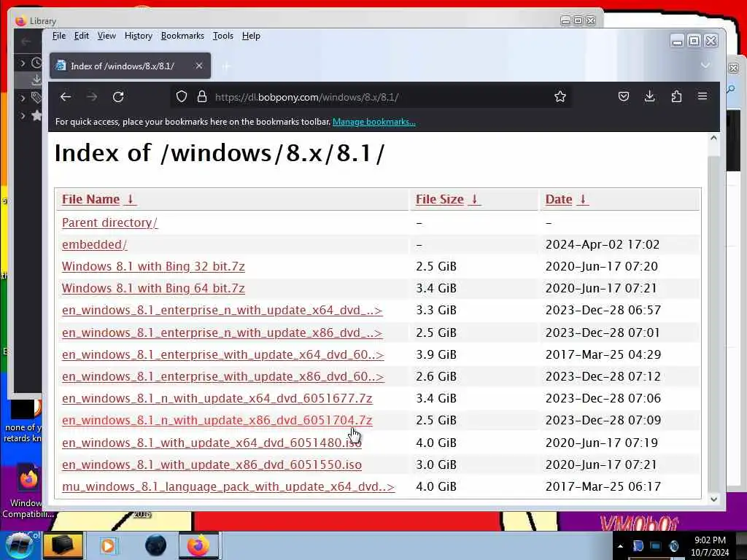747x560 pixels.
Task: Expand Tags tree item in Library window
Action: tap(23, 98)
